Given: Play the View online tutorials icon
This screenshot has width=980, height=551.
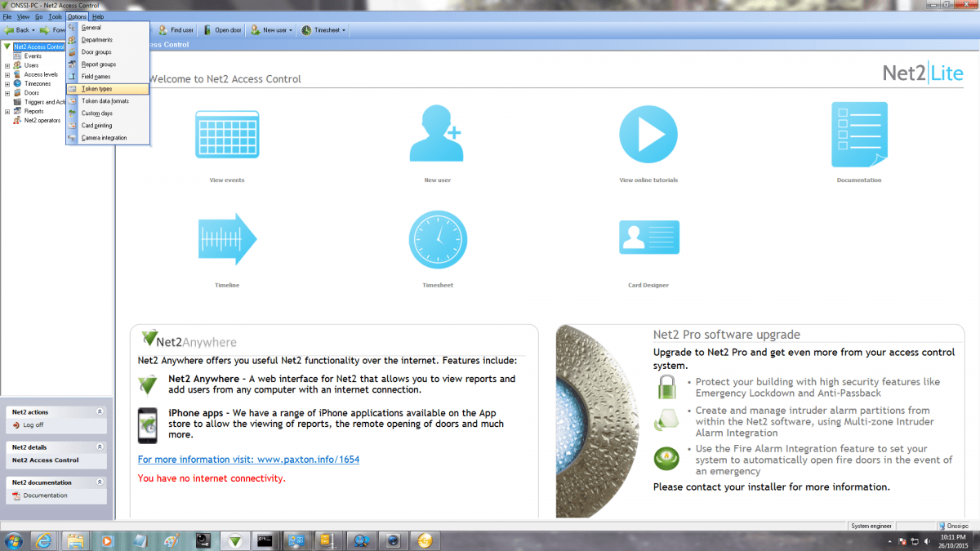Looking at the screenshot, I should 648,133.
